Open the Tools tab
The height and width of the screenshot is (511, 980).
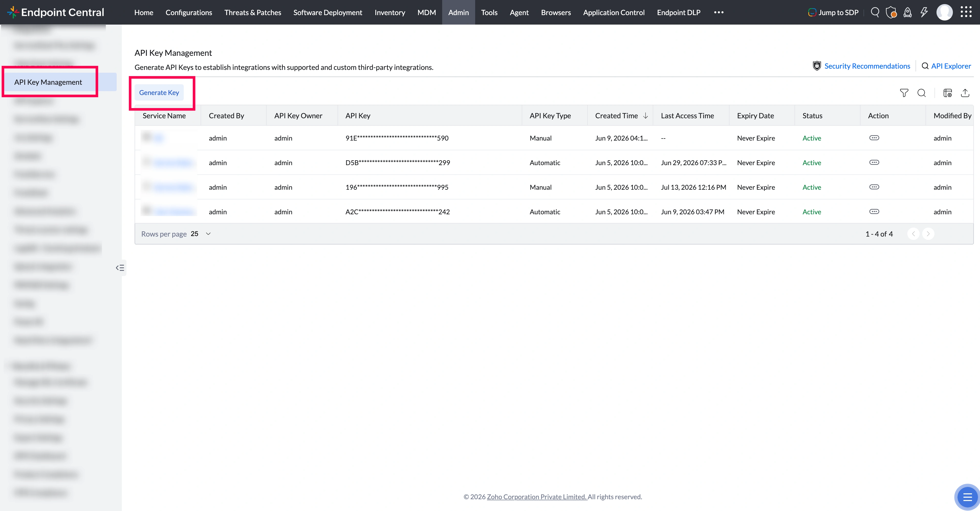[x=489, y=12]
